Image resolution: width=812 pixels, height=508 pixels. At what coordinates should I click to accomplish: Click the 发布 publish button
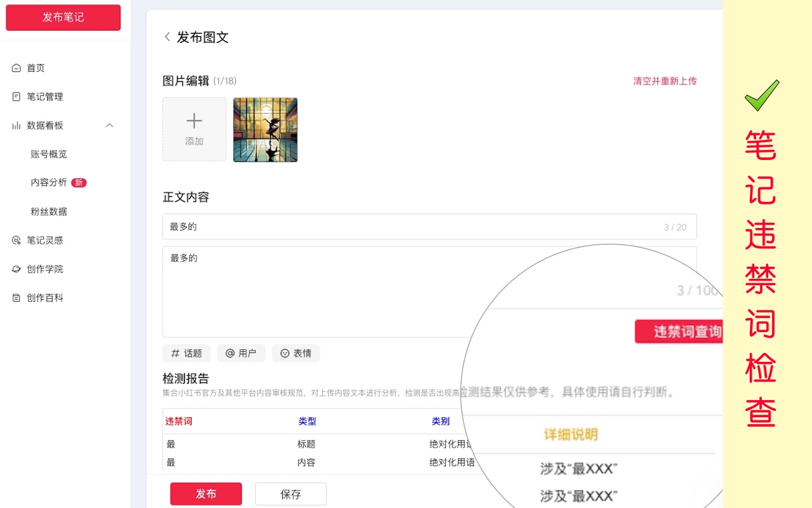click(x=206, y=493)
